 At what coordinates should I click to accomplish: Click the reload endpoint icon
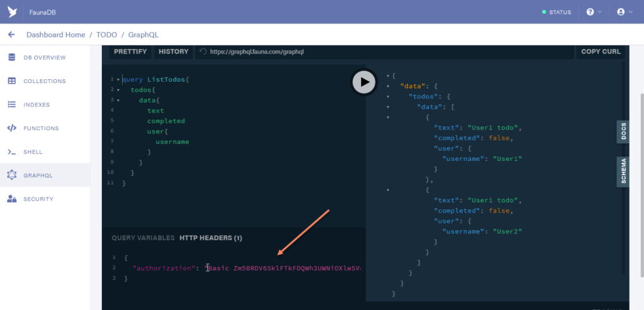click(x=203, y=52)
